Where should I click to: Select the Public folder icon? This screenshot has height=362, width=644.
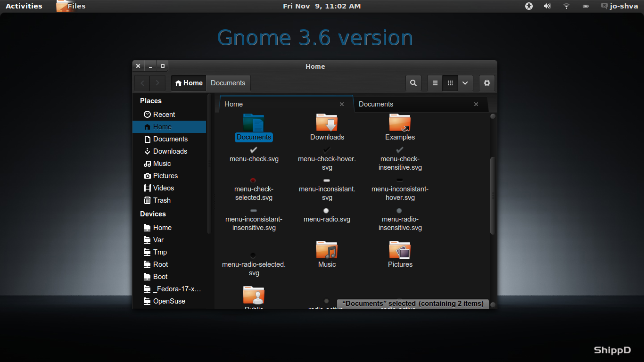(x=254, y=295)
